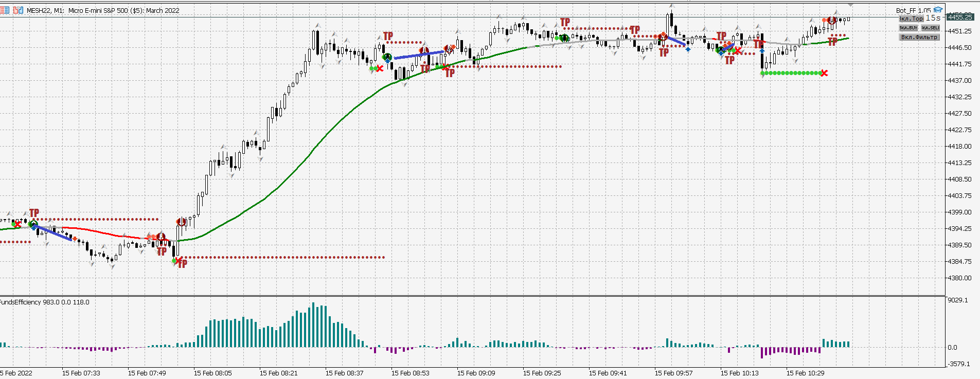The width and height of the screenshot is (980, 379).
Task: Click the 15 Feb 08:05 time label
Action: (213, 373)
